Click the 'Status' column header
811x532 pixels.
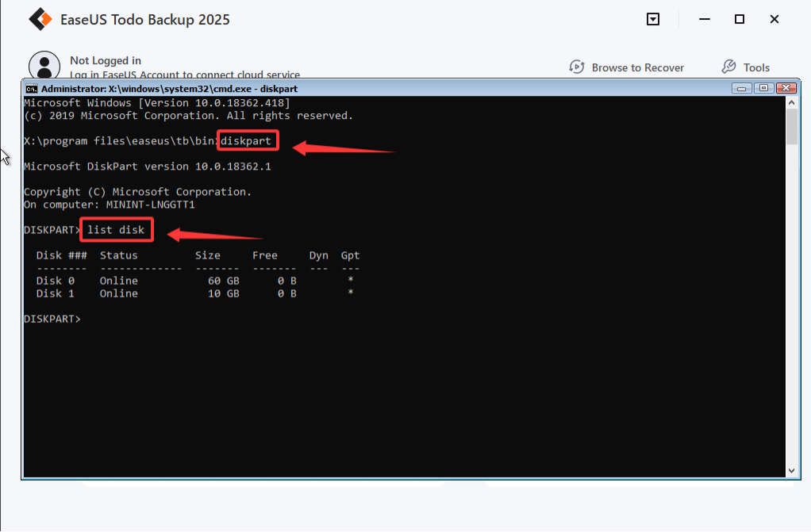click(119, 255)
